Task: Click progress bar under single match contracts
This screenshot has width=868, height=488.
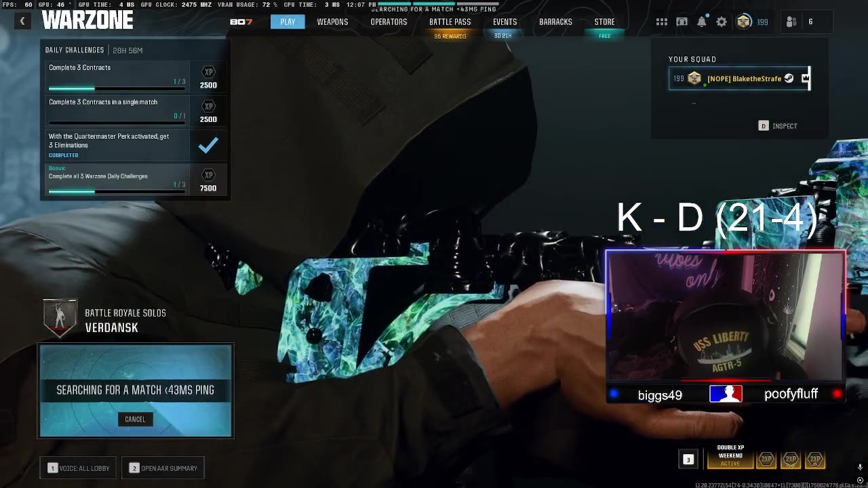Action: click(x=117, y=123)
